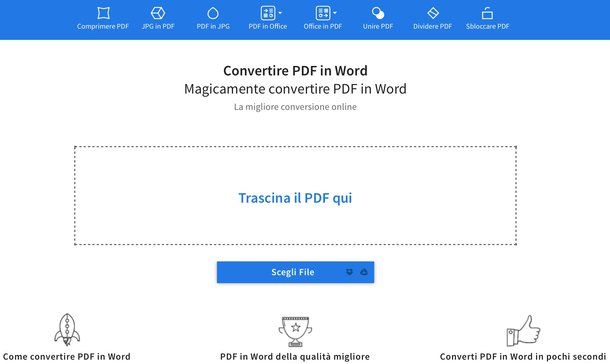Choose file from Dropbox icon
Screen dimensions: 610x364
pos(349,272)
